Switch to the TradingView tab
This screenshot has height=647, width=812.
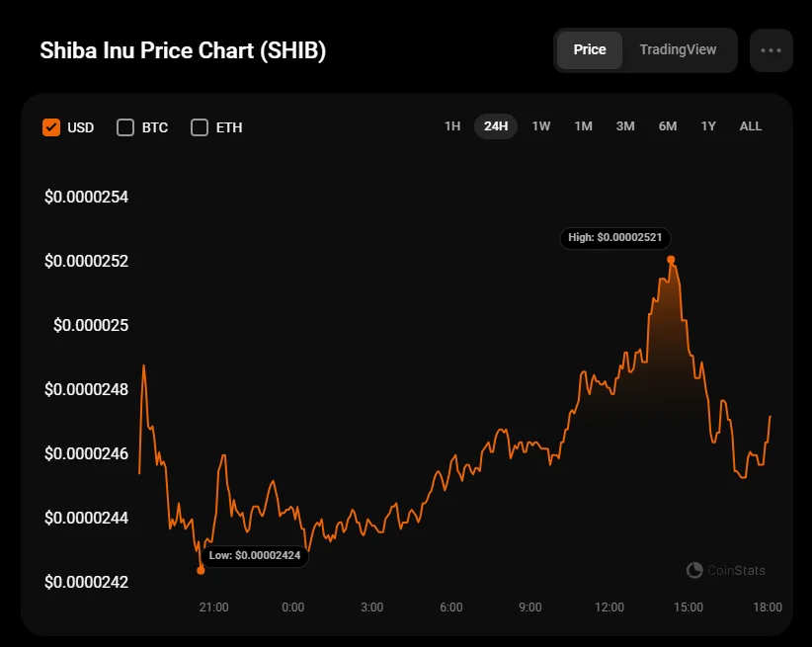coord(678,49)
